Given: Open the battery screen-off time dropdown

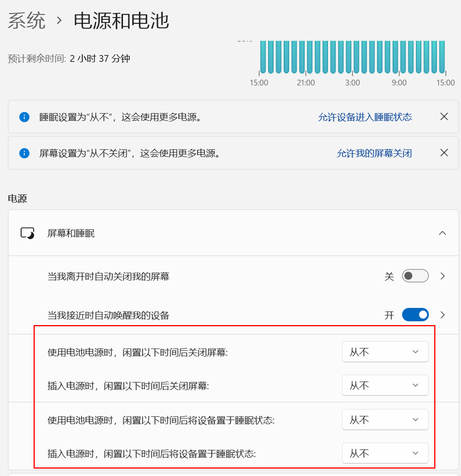Looking at the screenshot, I should click(385, 352).
